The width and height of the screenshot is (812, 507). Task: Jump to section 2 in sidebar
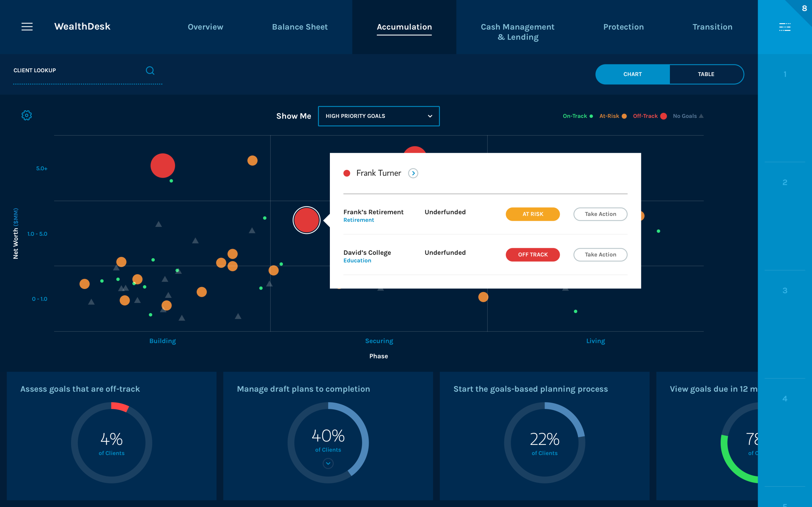pos(784,183)
